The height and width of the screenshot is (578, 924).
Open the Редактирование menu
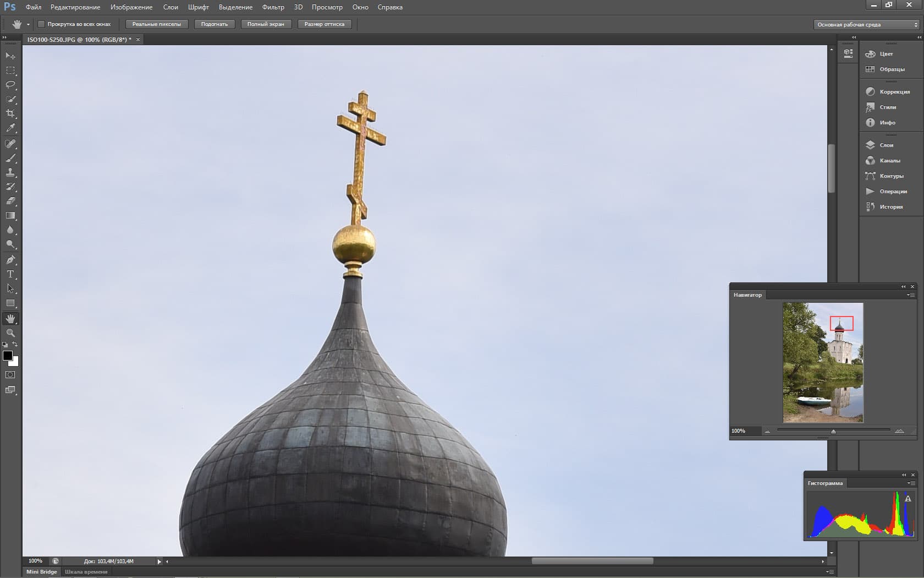pos(75,7)
